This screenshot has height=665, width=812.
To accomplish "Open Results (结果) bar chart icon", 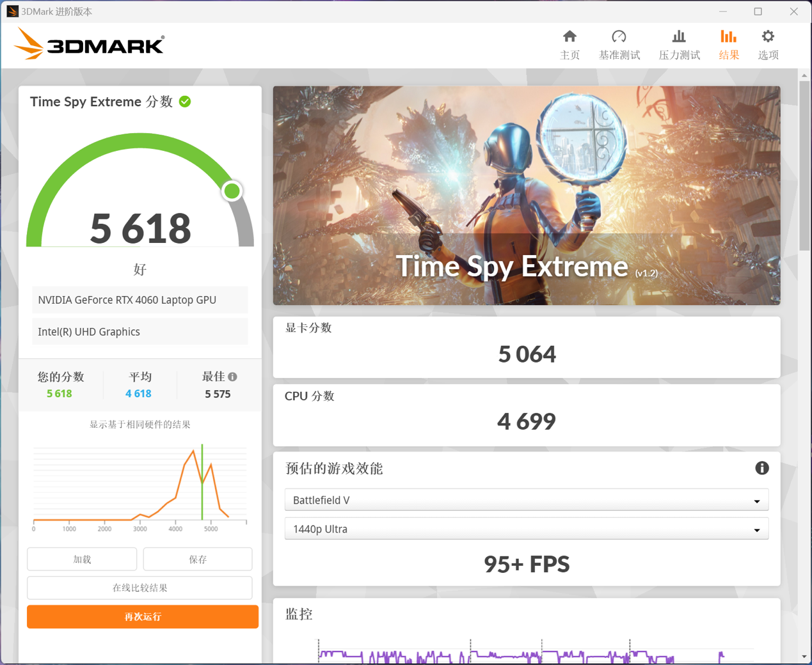I will pyautogui.click(x=728, y=37).
